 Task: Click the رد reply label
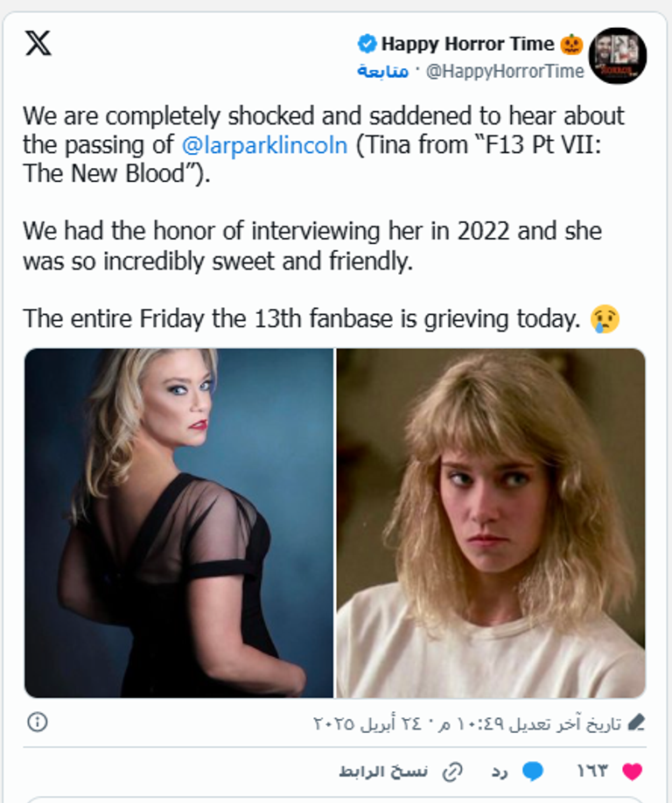click(500, 772)
